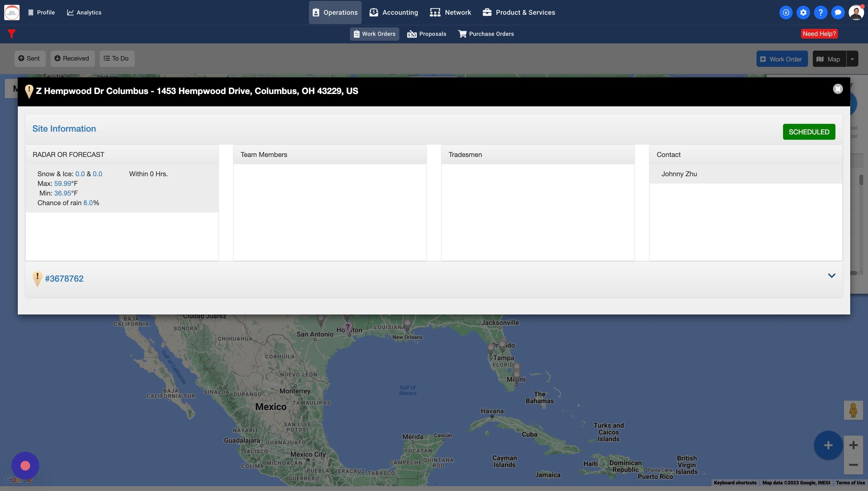Click Street View pegman icon
Screen dimensions: 868x491
(x=853, y=410)
